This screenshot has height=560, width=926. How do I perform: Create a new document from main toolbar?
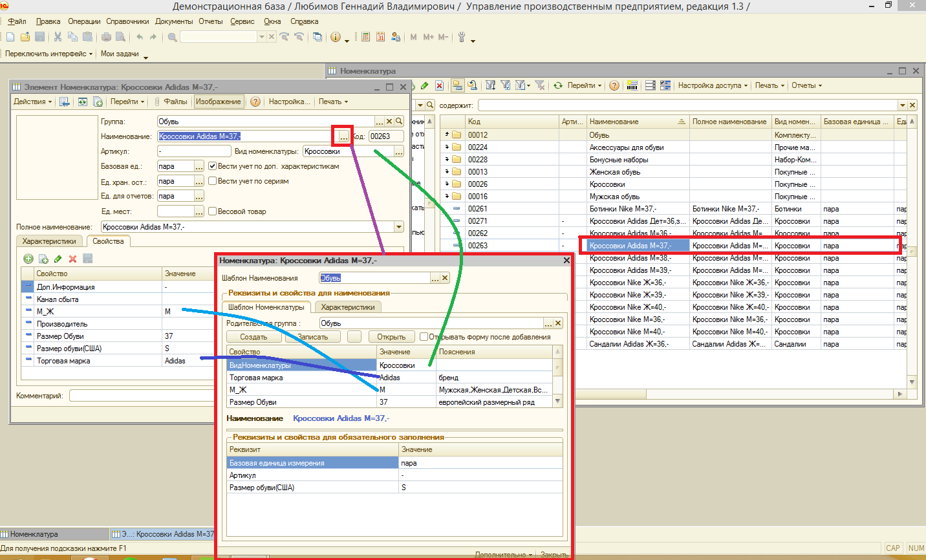[10, 38]
